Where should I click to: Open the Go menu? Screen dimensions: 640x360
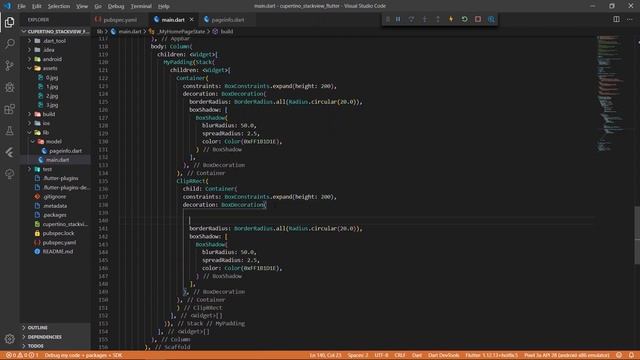coord(98,6)
